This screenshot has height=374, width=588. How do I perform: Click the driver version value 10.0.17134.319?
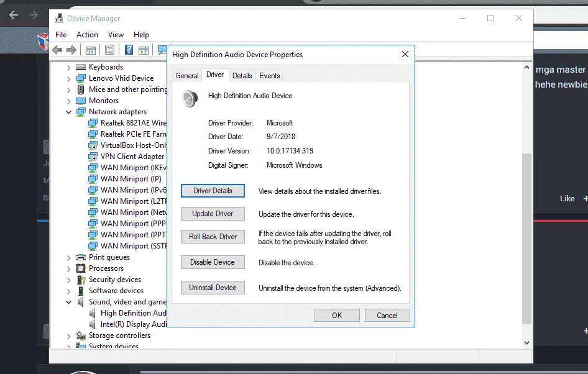290,150
